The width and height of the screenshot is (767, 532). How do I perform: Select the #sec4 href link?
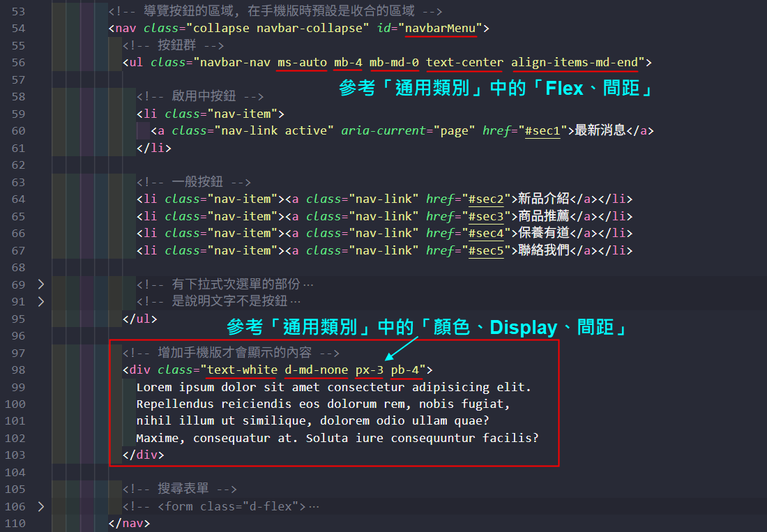pyautogui.click(x=485, y=233)
